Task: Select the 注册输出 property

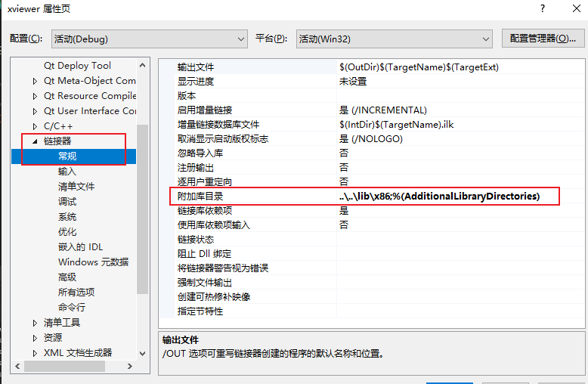Action: click(371, 167)
